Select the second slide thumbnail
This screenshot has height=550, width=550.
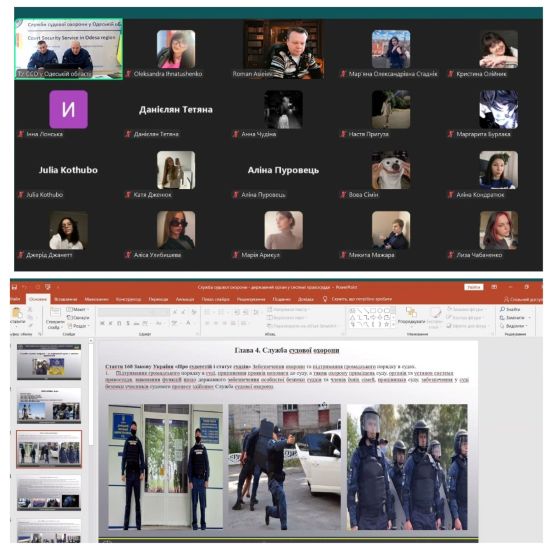(x=49, y=405)
